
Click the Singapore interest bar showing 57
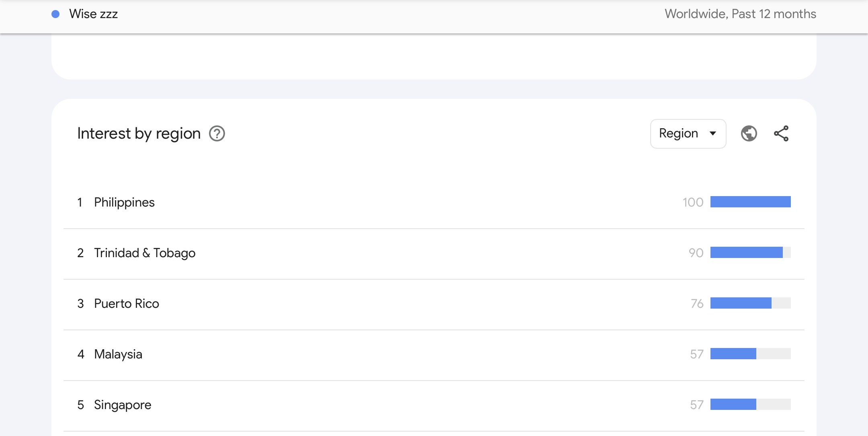coord(750,404)
